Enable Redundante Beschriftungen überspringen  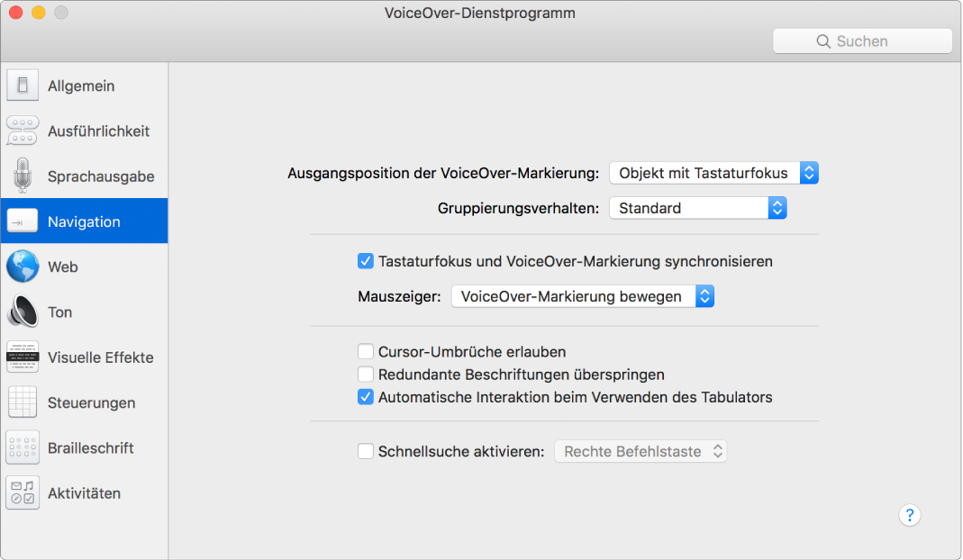pyautogui.click(x=365, y=374)
